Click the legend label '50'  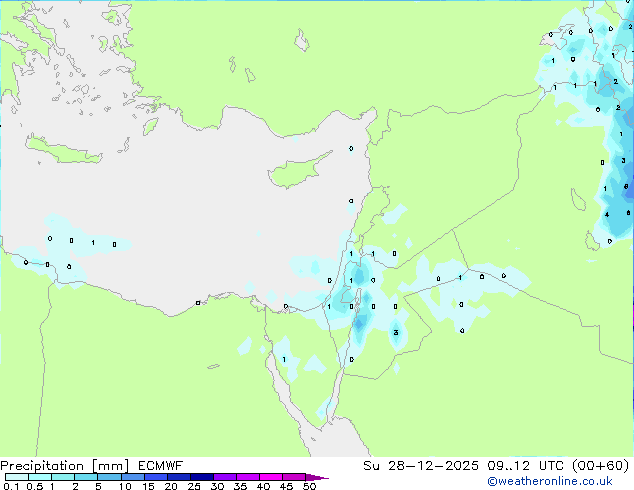tap(309, 486)
